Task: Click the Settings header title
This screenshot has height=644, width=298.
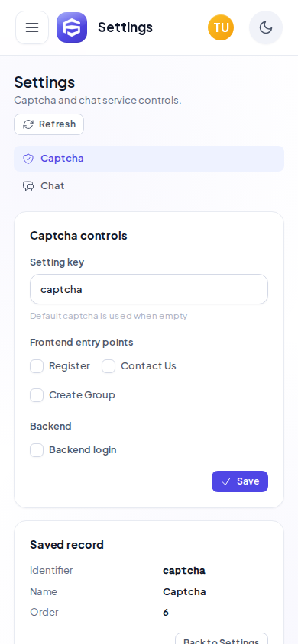Action: click(125, 27)
